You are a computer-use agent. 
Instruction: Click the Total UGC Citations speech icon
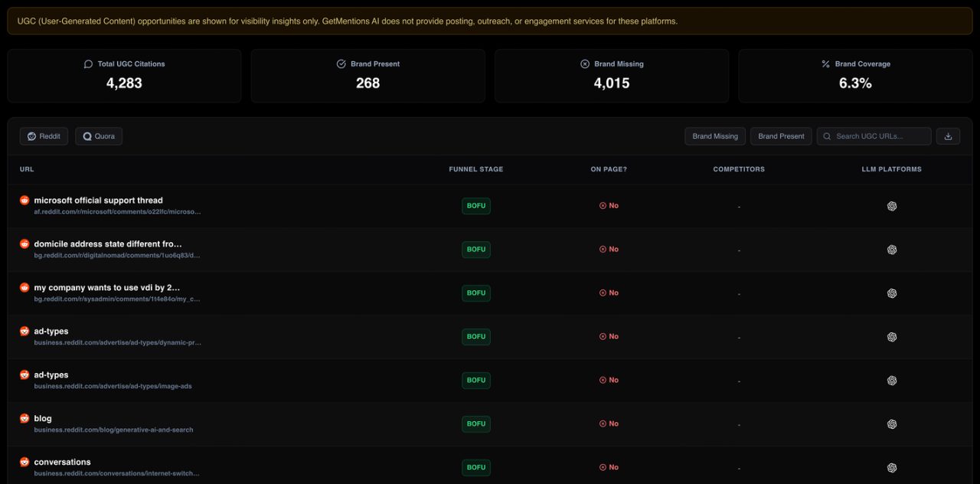[88, 64]
